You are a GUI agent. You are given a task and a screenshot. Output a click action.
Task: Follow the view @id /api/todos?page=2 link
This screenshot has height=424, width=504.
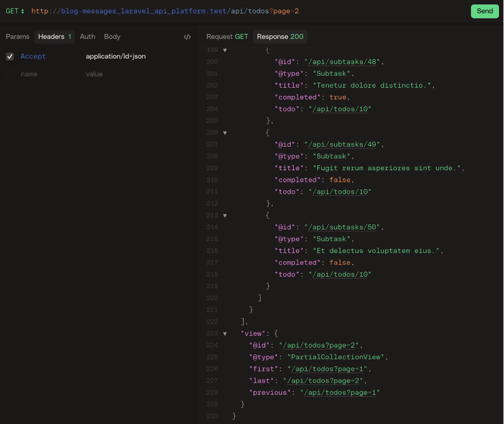click(x=319, y=345)
